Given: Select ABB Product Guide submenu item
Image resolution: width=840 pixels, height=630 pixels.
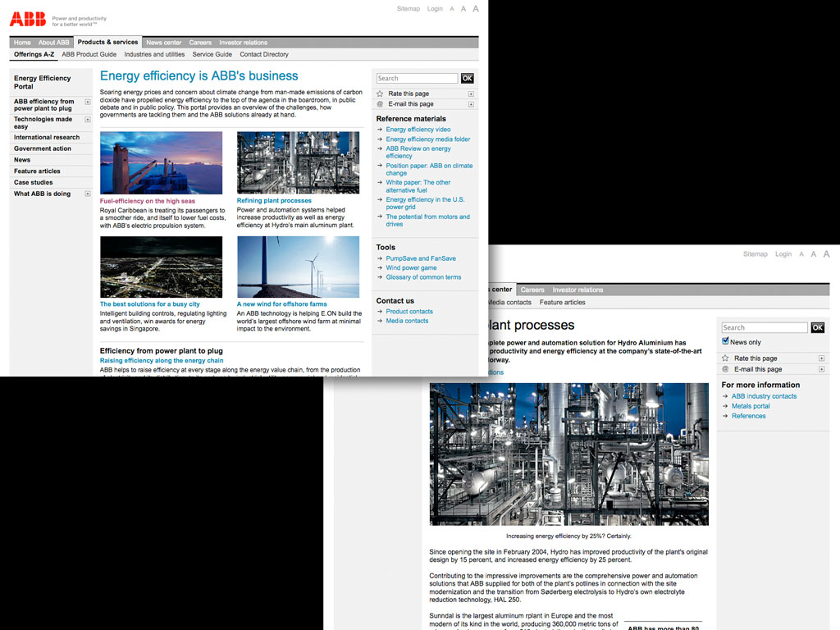Looking at the screenshot, I should (x=89, y=55).
